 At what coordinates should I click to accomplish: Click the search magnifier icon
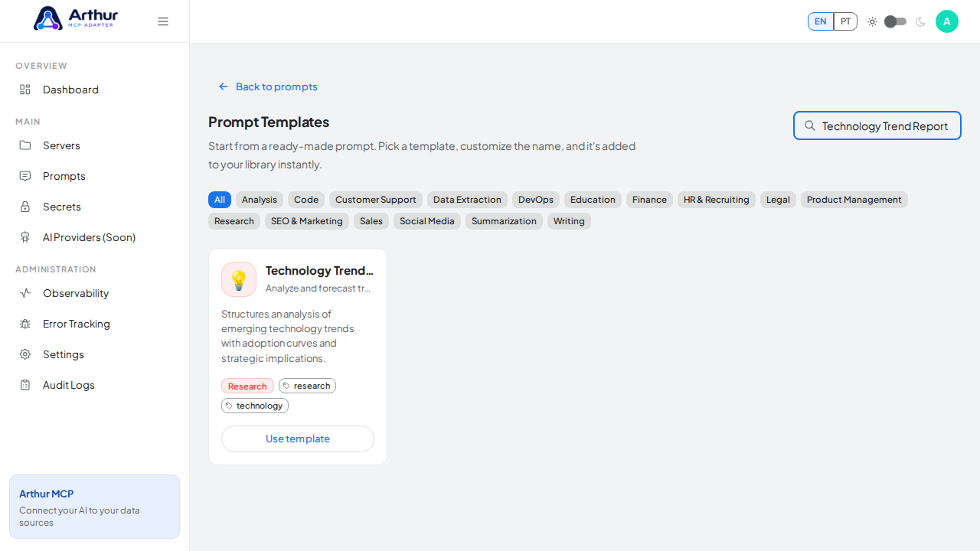click(810, 126)
